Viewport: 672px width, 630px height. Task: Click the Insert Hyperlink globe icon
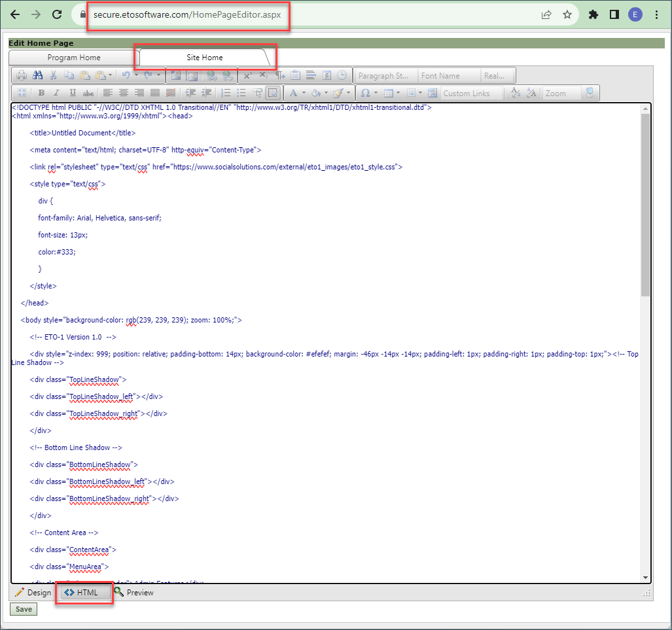[x=212, y=76]
